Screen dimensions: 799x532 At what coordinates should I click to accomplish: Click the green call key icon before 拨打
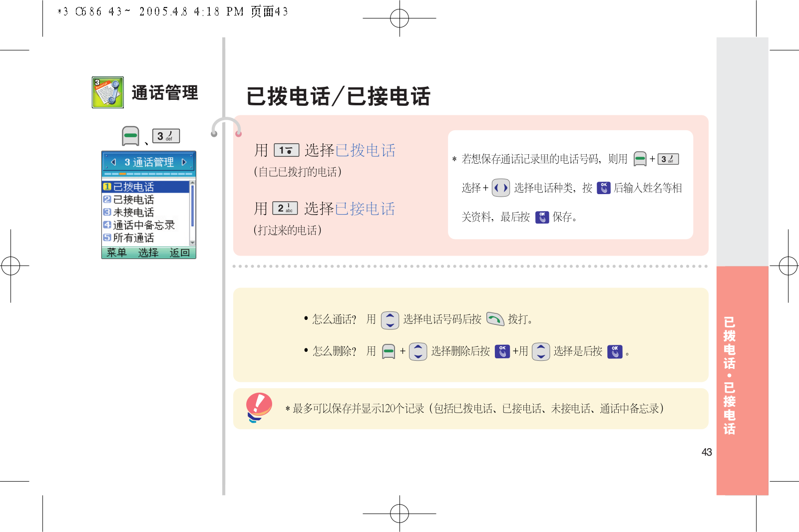495,319
